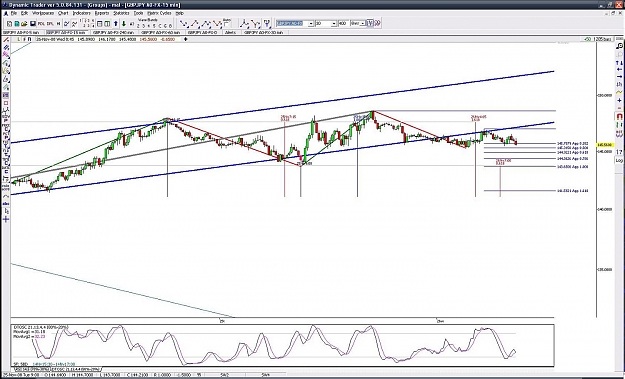Image resolution: width=625 pixels, height=379 pixels.
Task: Toggle the red magnet snap button
Action: [619, 116]
